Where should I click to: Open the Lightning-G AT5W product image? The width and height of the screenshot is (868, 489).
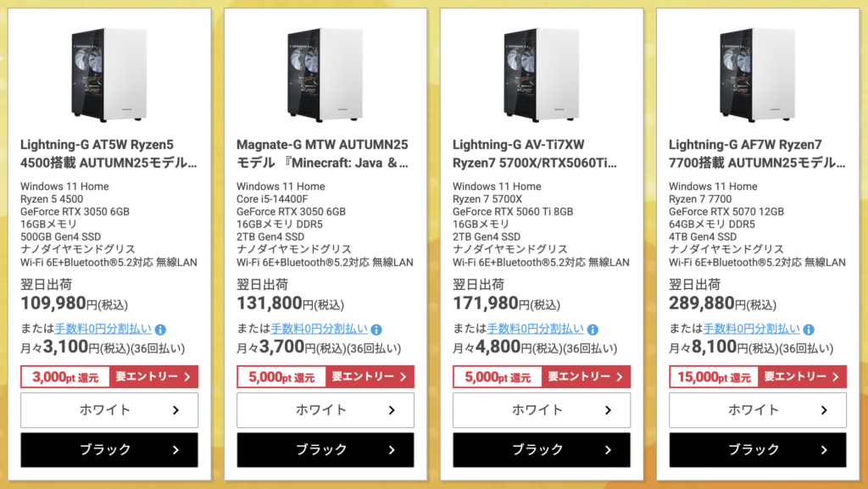click(x=109, y=72)
